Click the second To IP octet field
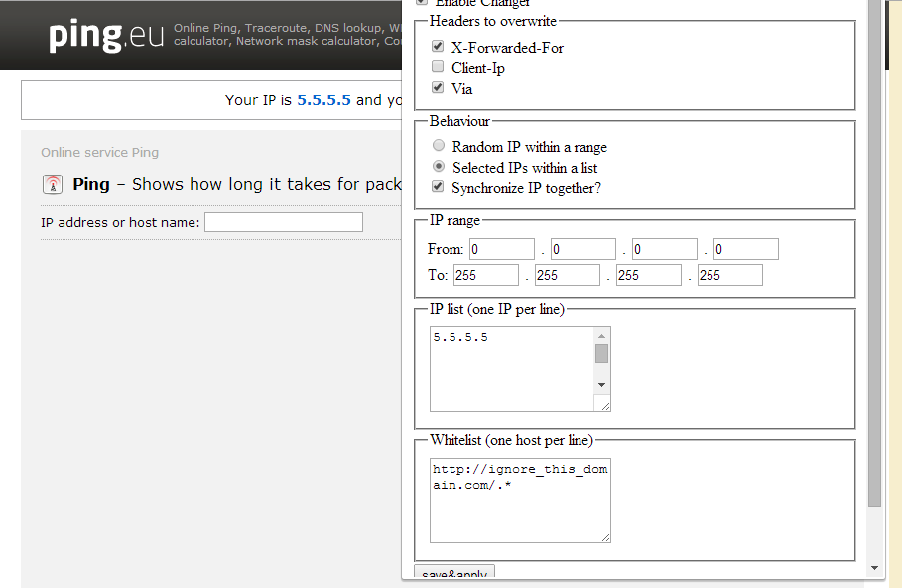The width and height of the screenshot is (902, 588). [568, 275]
